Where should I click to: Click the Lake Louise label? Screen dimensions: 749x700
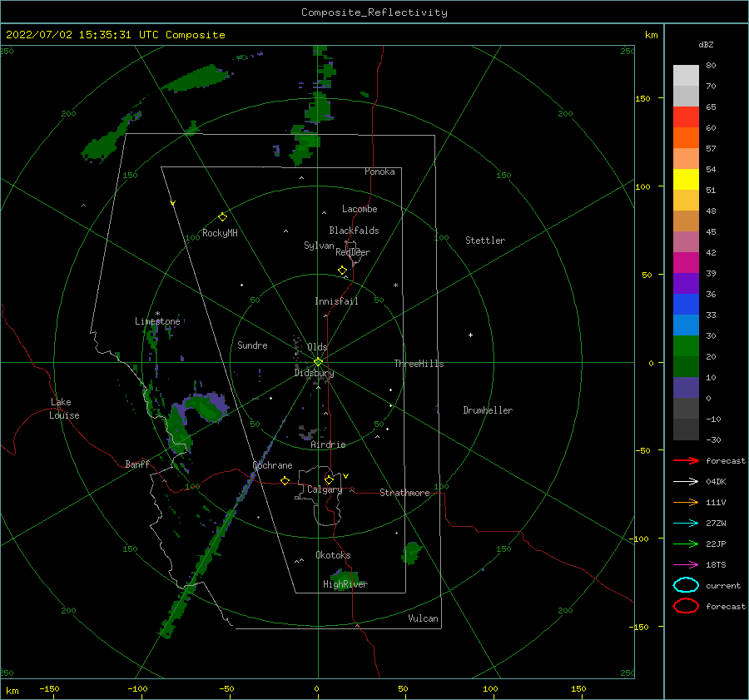coord(64,409)
